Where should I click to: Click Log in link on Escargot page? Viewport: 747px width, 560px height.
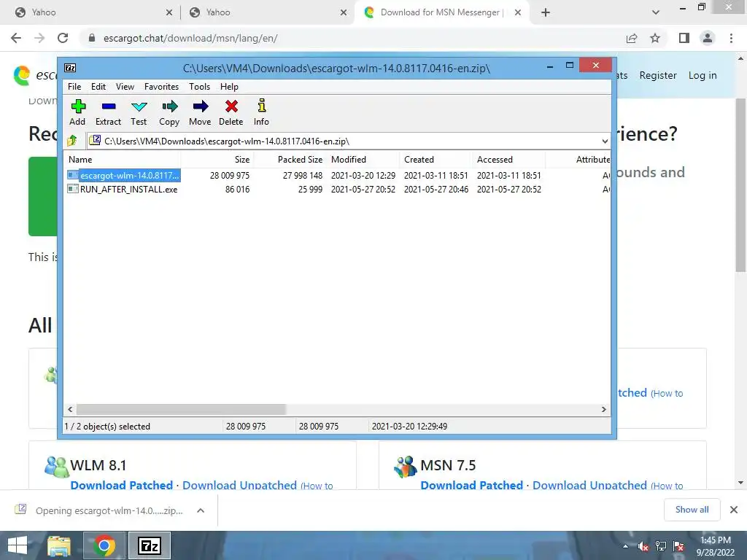click(703, 75)
